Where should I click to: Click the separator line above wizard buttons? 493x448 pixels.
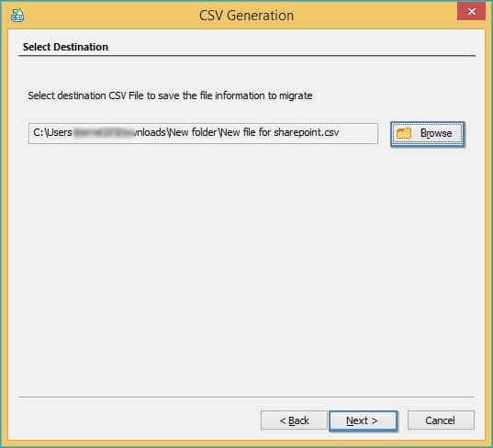(246, 398)
